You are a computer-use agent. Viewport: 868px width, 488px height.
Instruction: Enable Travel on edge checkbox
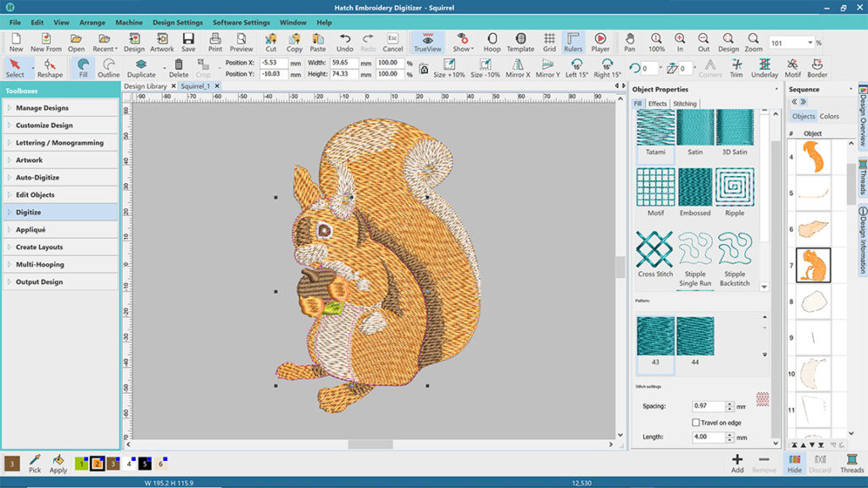click(x=696, y=422)
